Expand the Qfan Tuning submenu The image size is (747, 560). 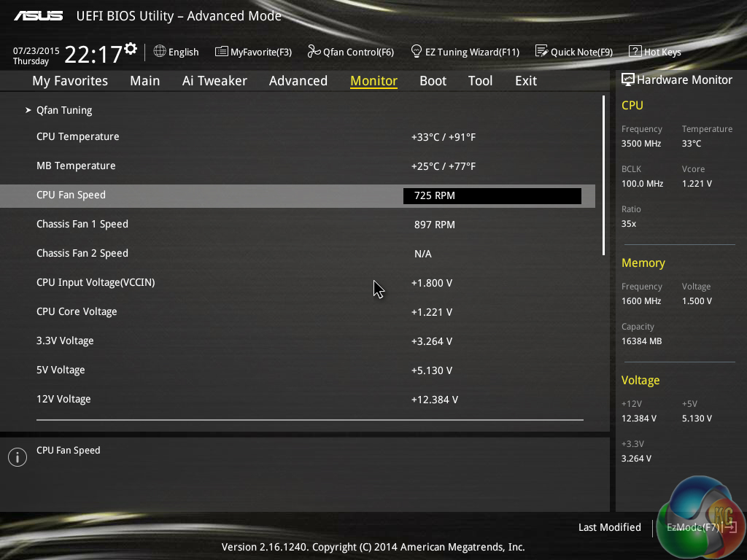(x=64, y=110)
